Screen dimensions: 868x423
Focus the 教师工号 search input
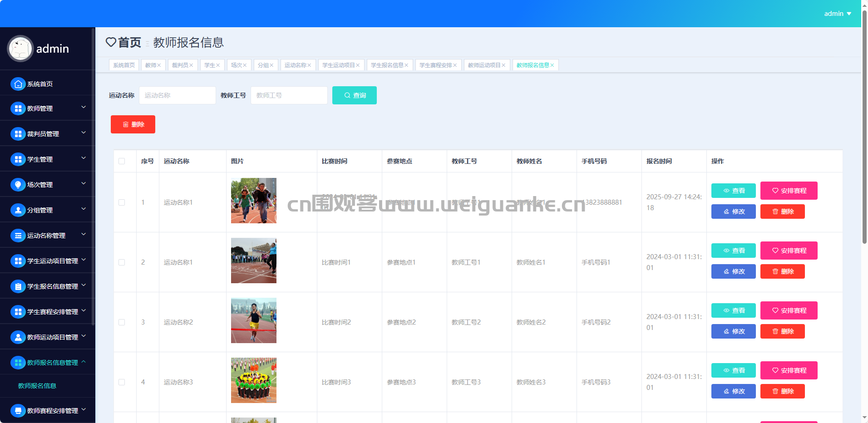[289, 95]
